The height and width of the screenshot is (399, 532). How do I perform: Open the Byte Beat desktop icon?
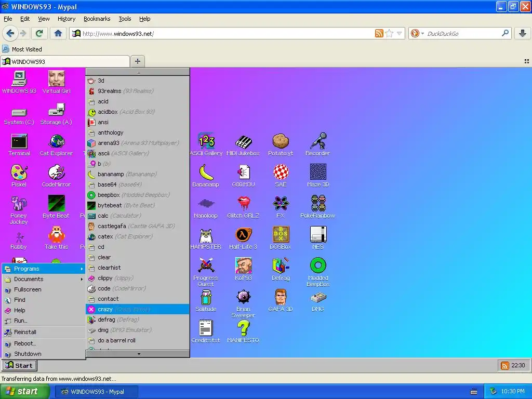click(x=56, y=207)
